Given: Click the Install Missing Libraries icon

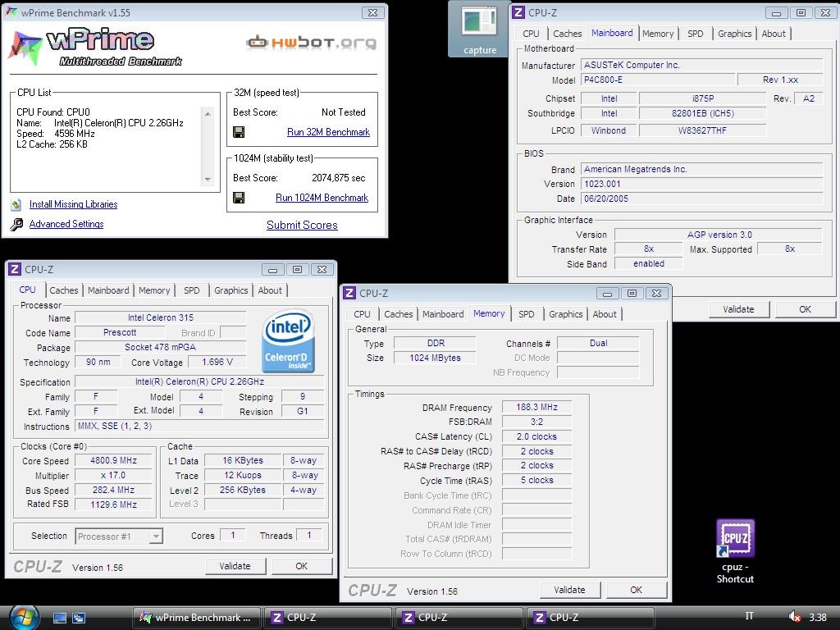Looking at the screenshot, I should [16, 204].
